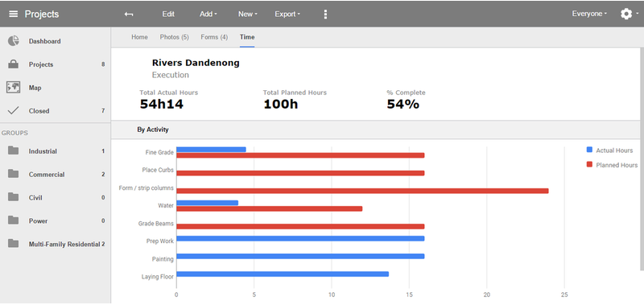Open the vertical three-dot more menu
Screen dimensions: 644x305
click(x=325, y=14)
